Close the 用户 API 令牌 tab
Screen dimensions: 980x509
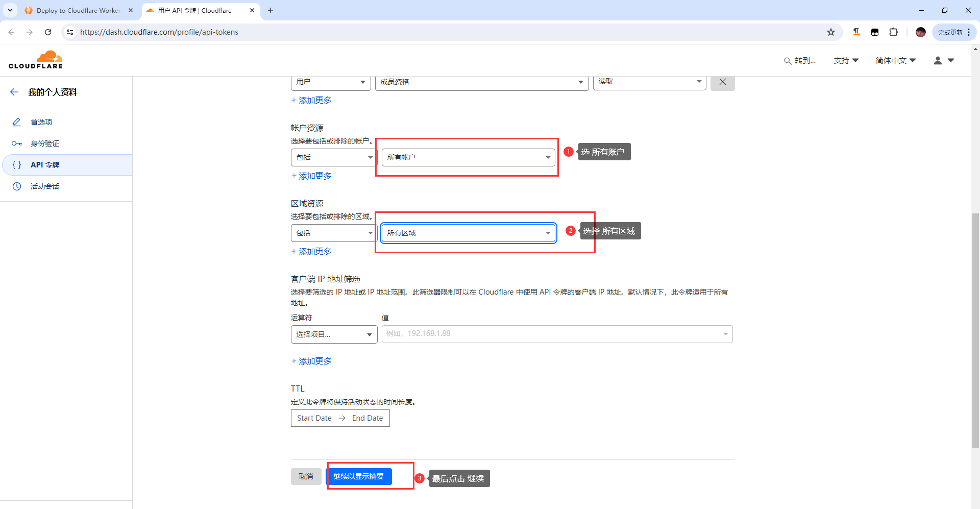tap(252, 10)
